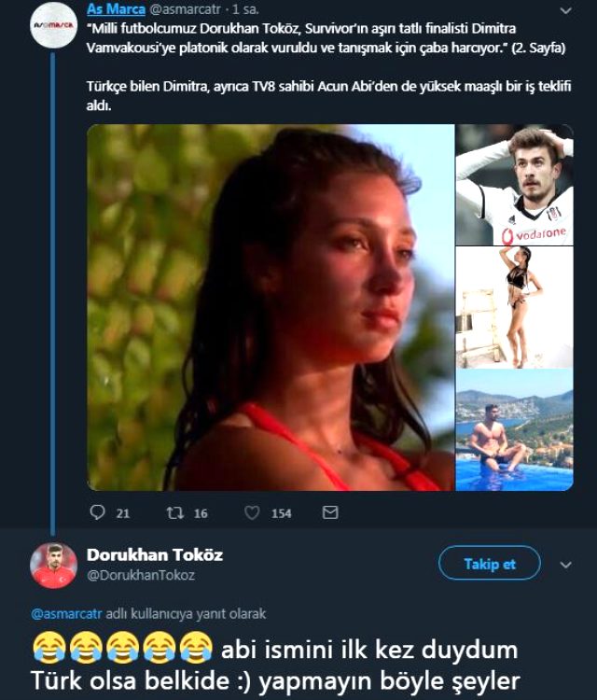Click the reply speech bubble icon

click(x=97, y=512)
